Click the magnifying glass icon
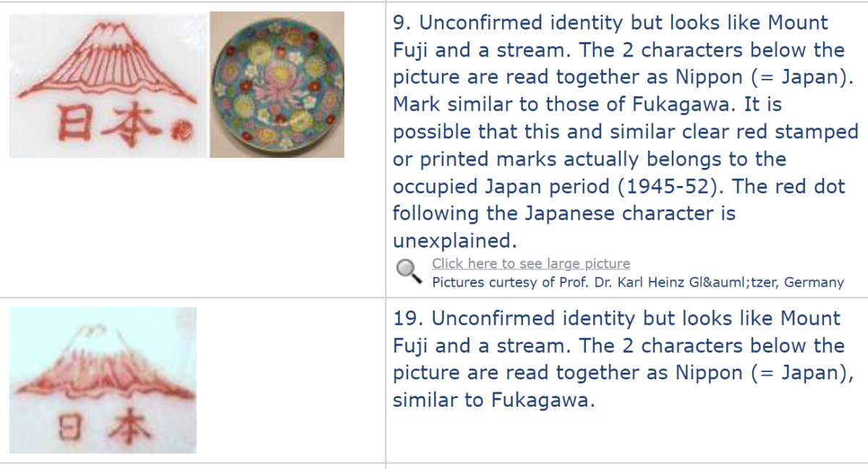The width and height of the screenshot is (868, 469). click(x=409, y=271)
